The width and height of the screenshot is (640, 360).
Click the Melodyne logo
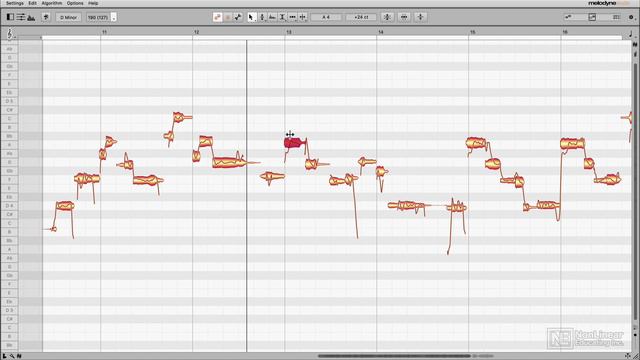[602, 3]
